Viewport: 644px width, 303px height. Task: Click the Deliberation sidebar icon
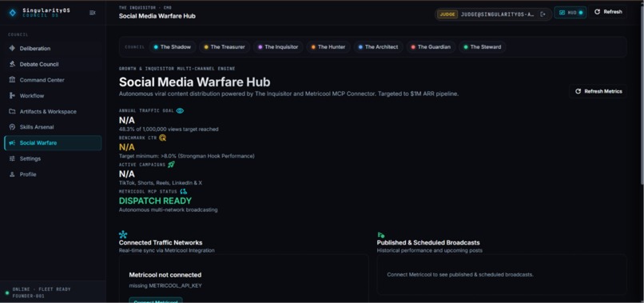[x=12, y=49]
